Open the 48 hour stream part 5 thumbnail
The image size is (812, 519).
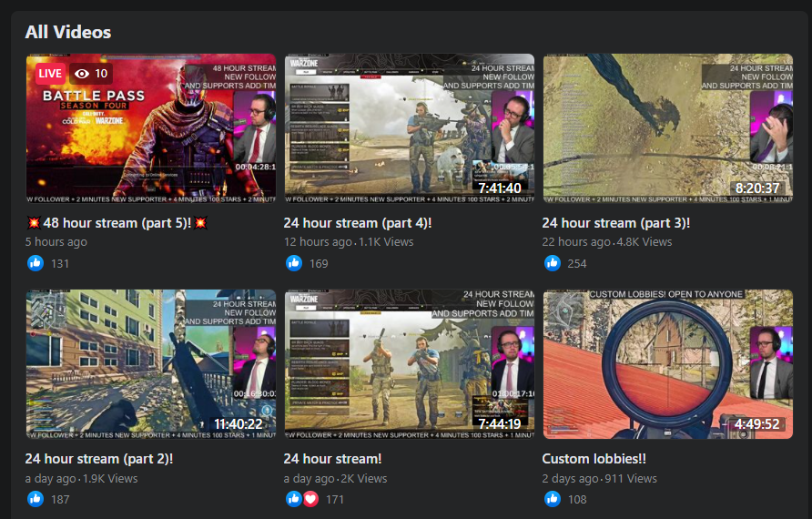pos(151,128)
